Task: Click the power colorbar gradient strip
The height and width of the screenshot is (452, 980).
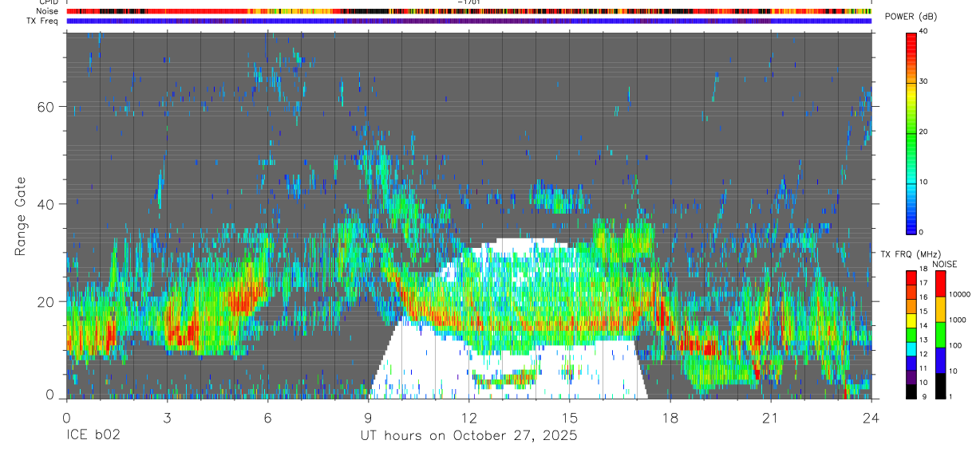Action: pyautogui.click(x=911, y=132)
